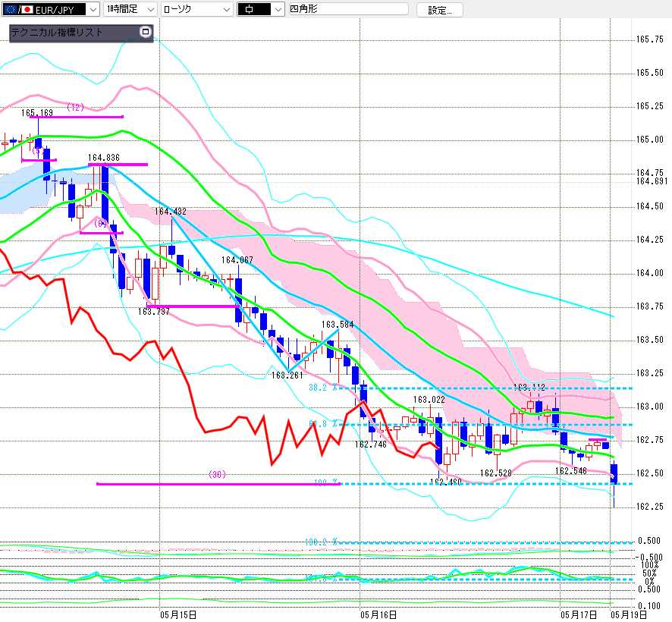
Task: Click the 38.2 % Fibonacci level label
Action: point(323,388)
